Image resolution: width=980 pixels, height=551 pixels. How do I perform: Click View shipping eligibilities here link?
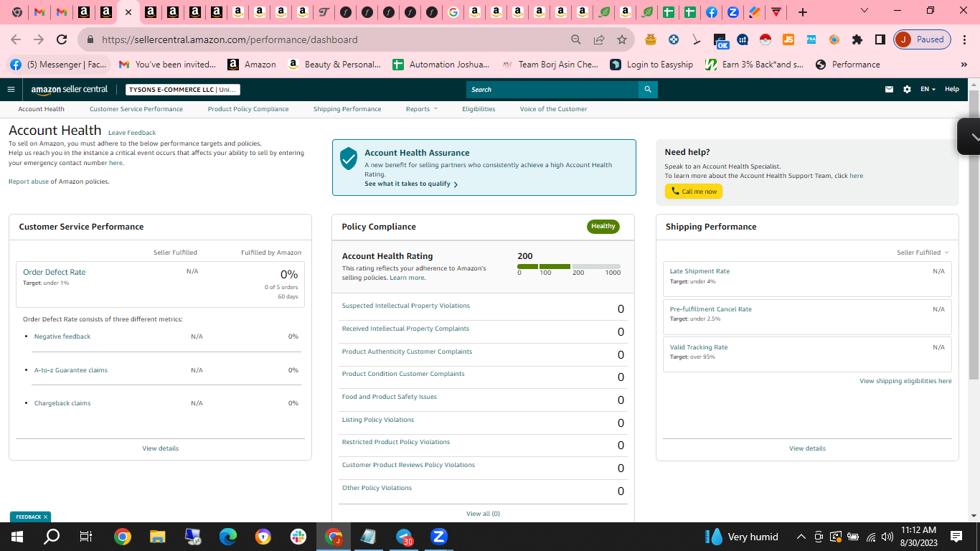tap(905, 381)
